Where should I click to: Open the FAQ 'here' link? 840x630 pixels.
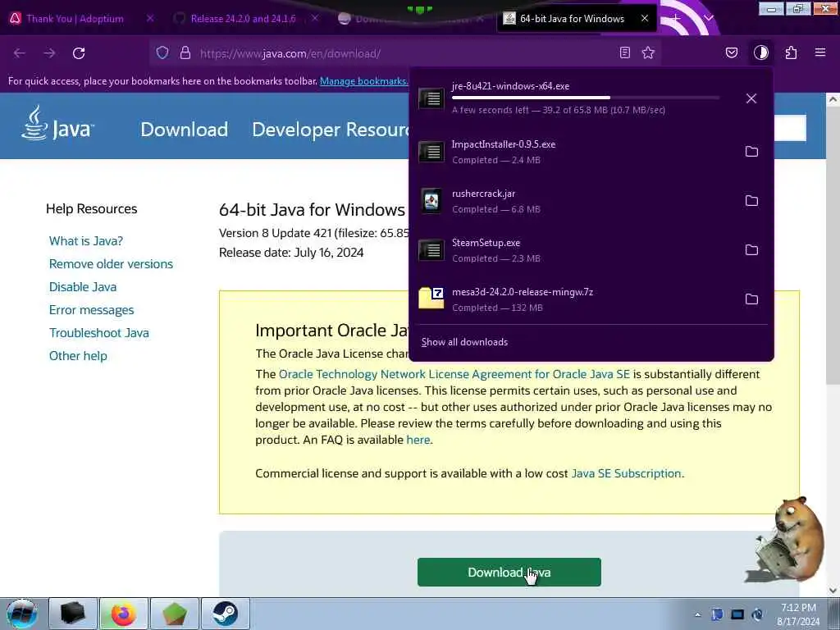418,440
